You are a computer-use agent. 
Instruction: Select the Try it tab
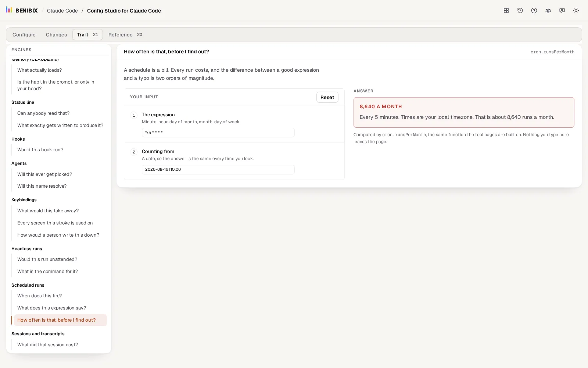pos(87,35)
